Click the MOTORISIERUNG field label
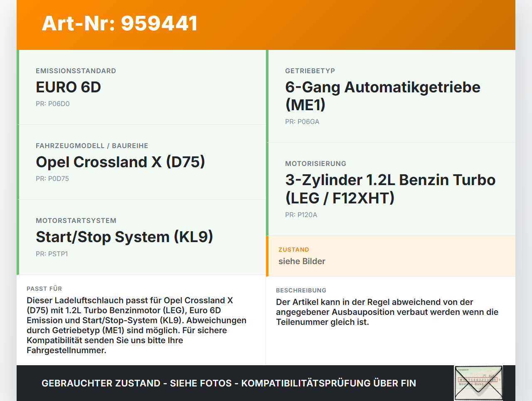Image resolution: width=532 pixels, height=401 pixels. pyautogui.click(x=315, y=164)
